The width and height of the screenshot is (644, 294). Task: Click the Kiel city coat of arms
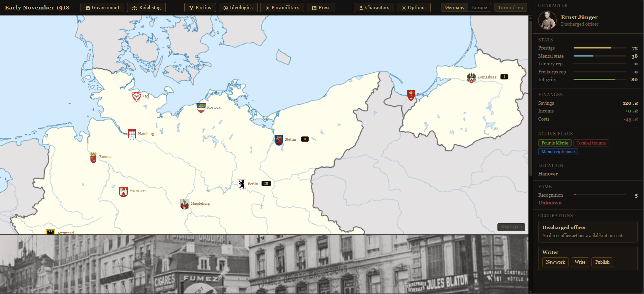pyautogui.click(x=136, y=96)
